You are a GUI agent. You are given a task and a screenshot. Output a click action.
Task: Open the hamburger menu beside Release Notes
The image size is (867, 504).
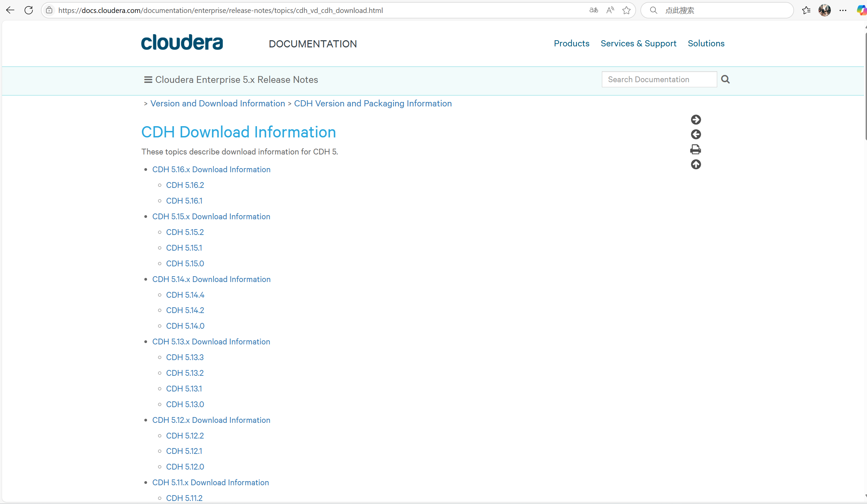148,80
